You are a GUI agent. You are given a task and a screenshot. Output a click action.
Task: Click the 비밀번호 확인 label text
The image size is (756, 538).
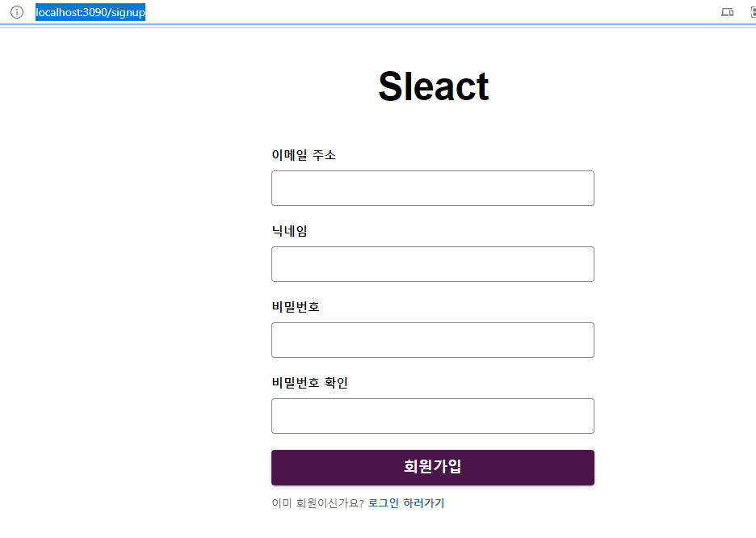309,383
